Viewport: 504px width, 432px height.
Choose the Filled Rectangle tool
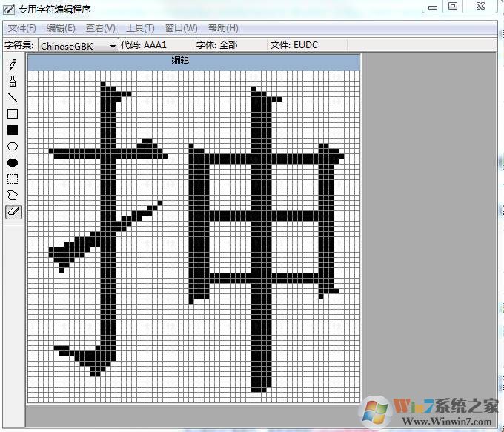(13, 130)
